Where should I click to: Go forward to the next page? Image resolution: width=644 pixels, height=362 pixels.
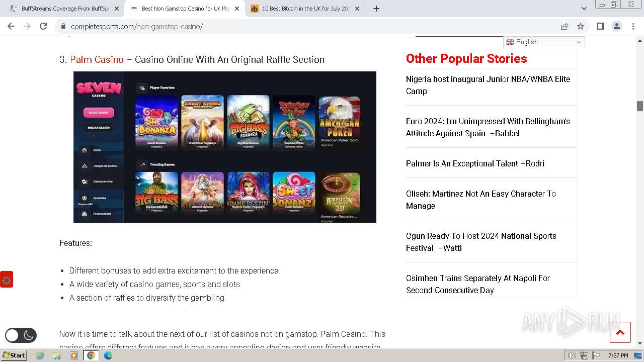tap(27, 26)
